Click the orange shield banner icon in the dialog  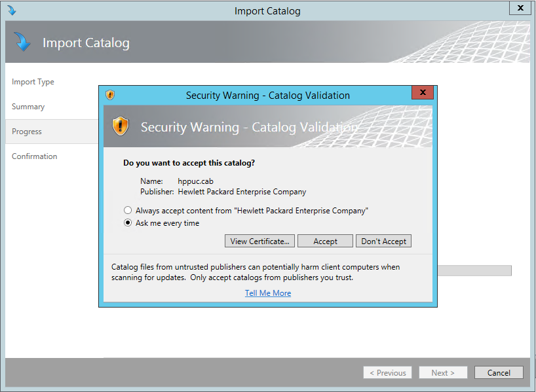coord(121,126)
